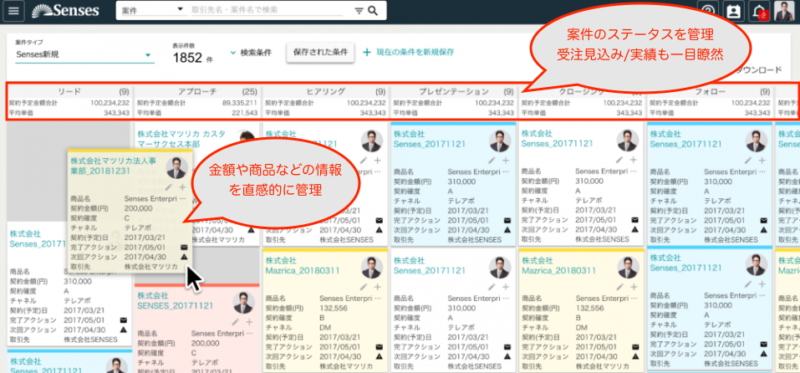
Task: Plus icon on ヒアリング column Mazrica_20180311 card
Action: click(x=377, y=287)
